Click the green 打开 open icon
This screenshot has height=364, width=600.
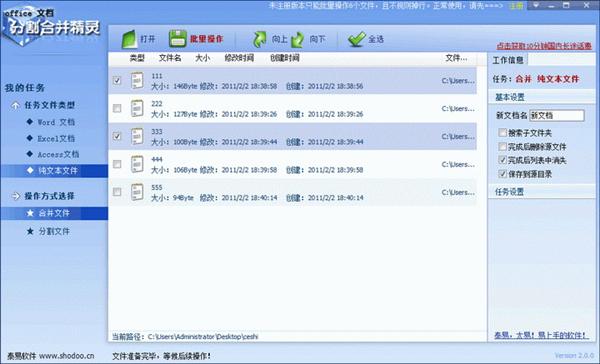click(x=129, y=39)
